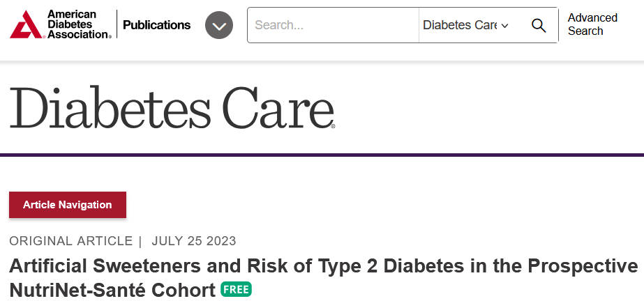This screenshot has height=301, width=644.
Task: Click the small chevron beside Diabetes Care scope
Action: [504, 25]
